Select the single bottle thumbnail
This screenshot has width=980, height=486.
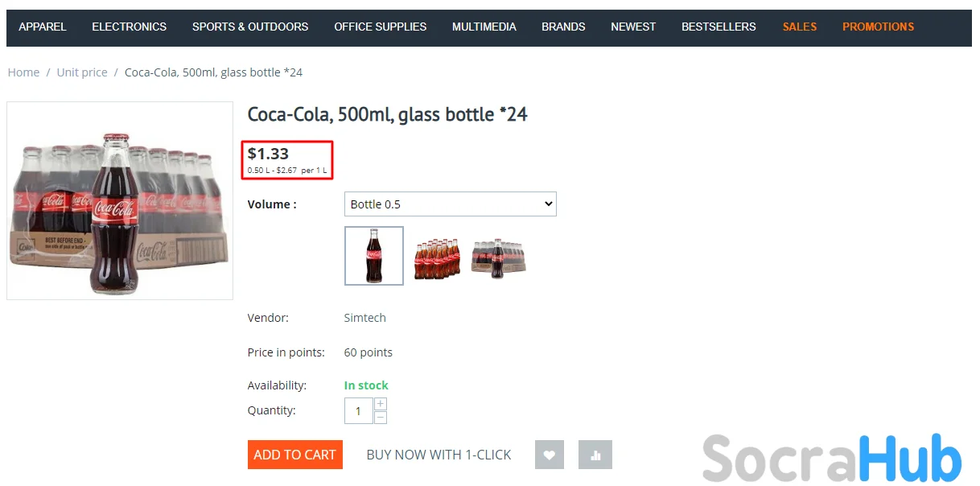(x=374, y=256)
